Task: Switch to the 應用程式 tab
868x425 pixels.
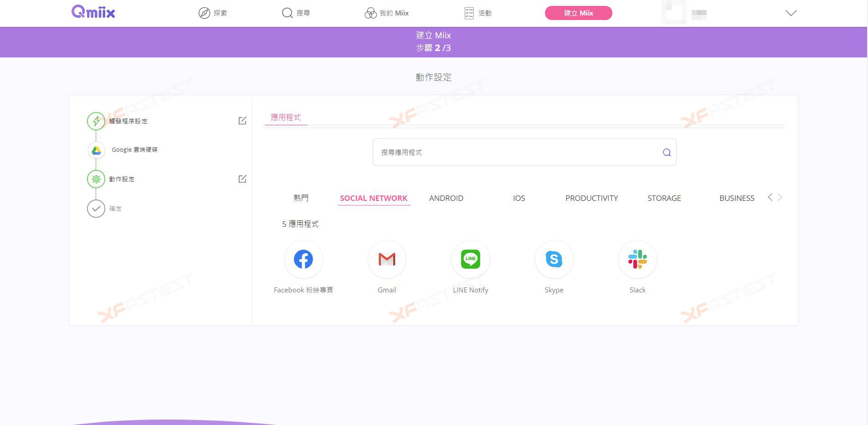Action: [286, 118]
